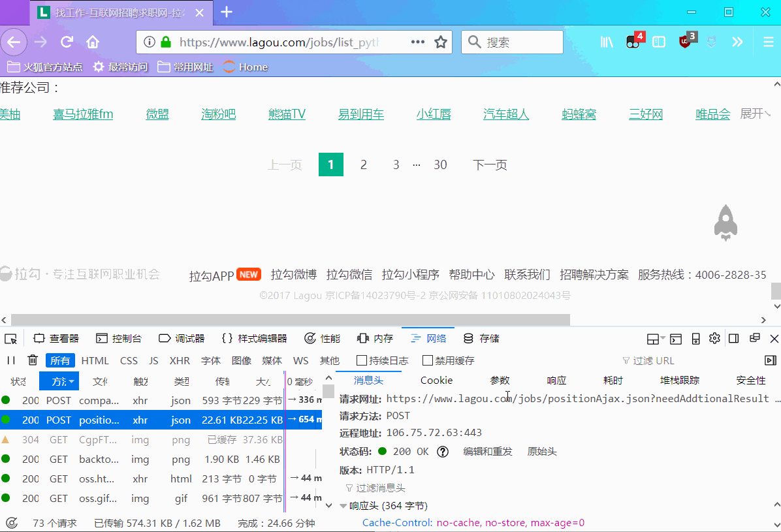Open the 性能 performance tab

point(323,339)
